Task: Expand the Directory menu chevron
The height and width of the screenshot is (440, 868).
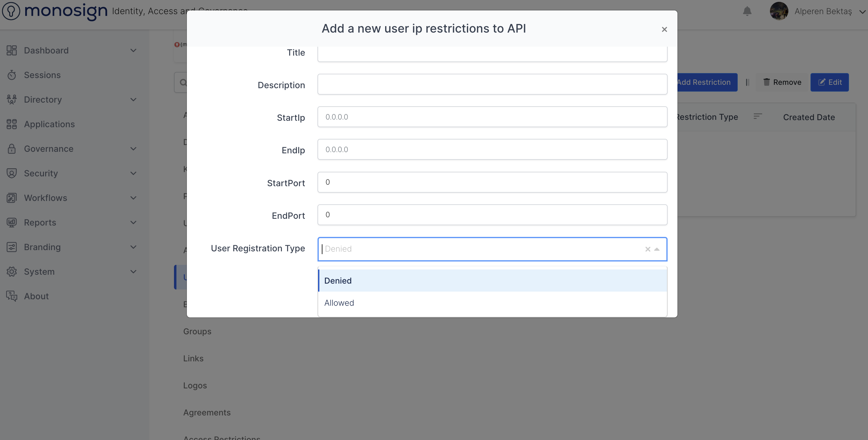Action: (133, 100)
